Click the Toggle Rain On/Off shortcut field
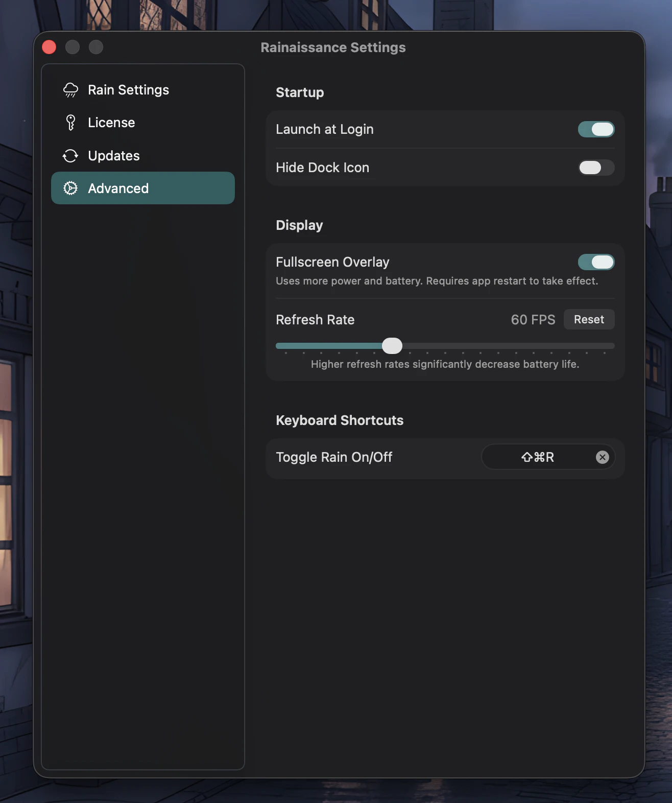This screenshot has height=803, width=672. pos(537,457)
